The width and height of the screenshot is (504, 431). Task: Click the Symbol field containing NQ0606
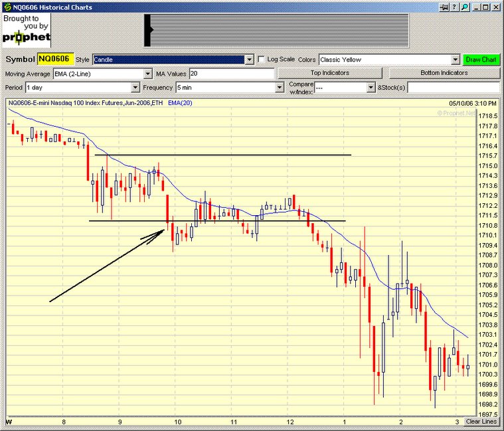[x=56, y=59]
